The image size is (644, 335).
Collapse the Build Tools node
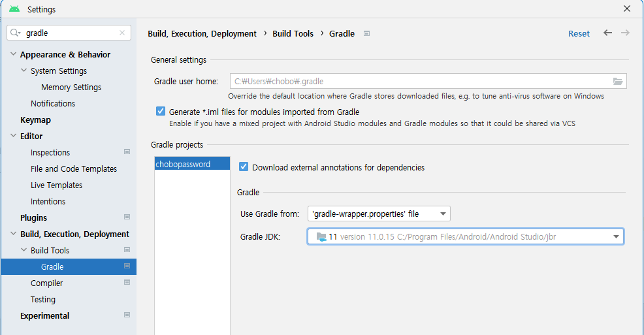point(24,250)
